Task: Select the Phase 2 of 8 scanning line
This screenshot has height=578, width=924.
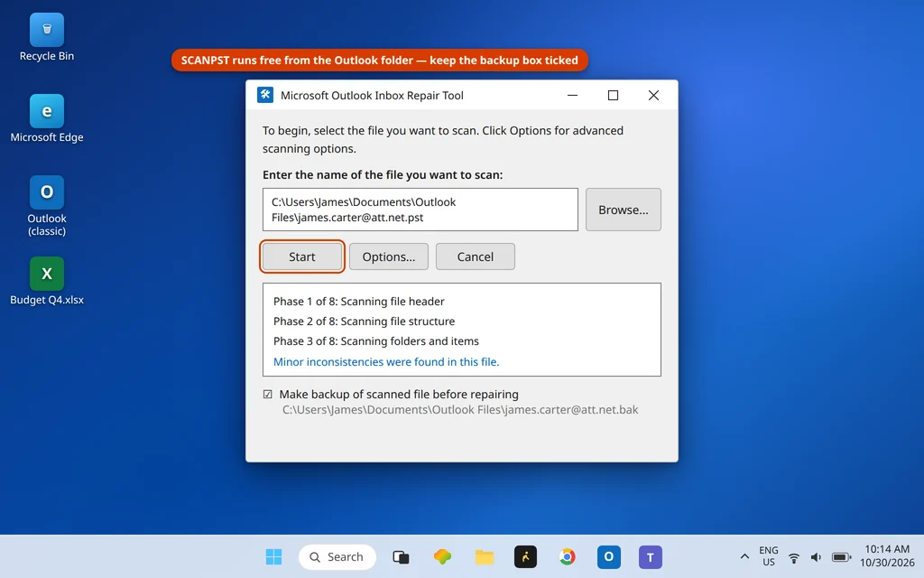Action: pos(365,322)
